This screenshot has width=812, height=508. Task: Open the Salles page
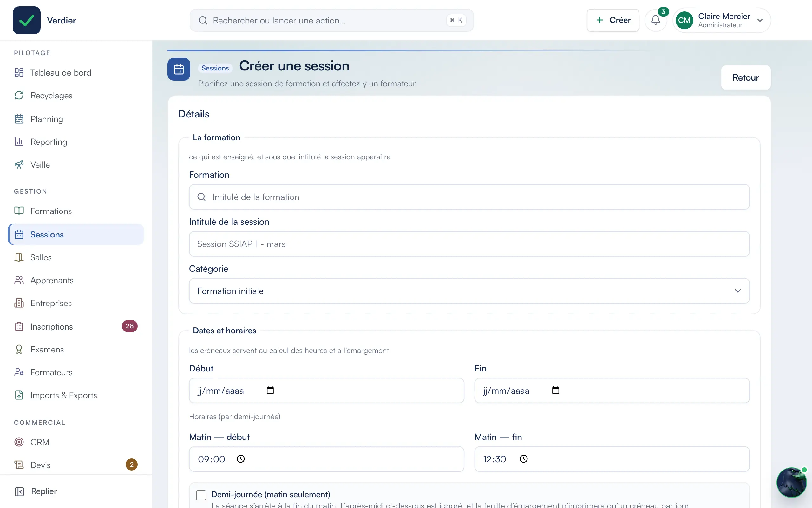76,257
